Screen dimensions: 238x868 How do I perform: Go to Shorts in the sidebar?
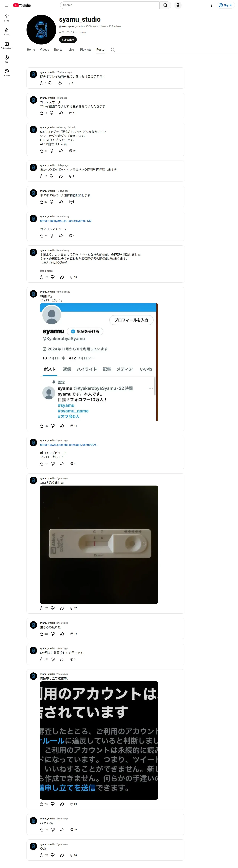[6, 32]
